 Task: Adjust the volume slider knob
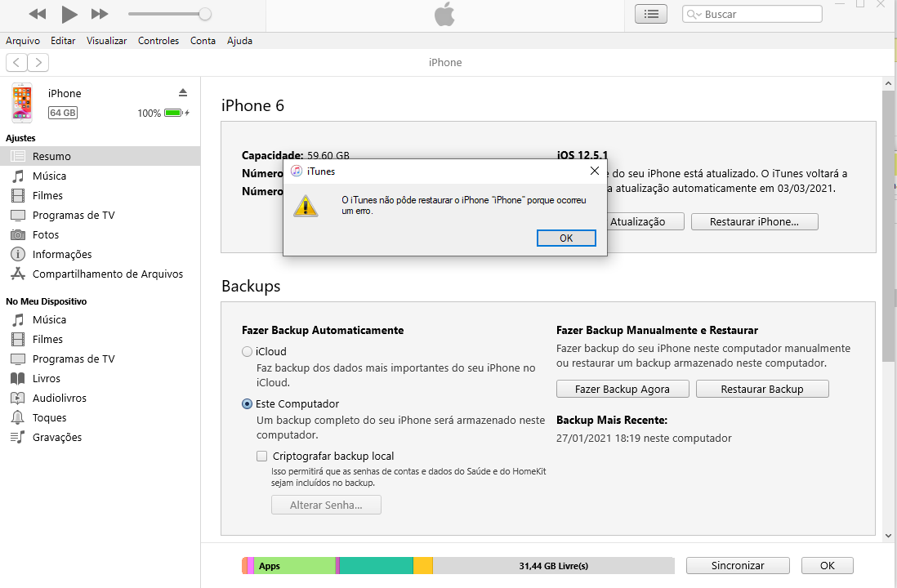(204, 15)
